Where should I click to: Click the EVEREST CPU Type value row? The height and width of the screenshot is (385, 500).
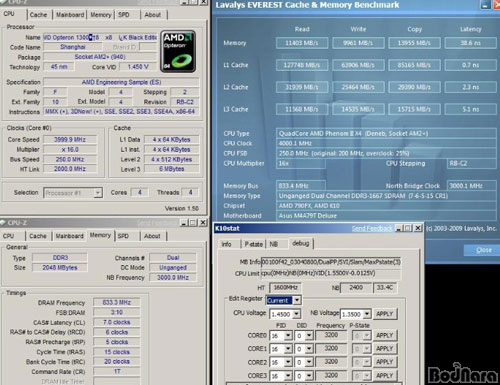tap(386, 134)
